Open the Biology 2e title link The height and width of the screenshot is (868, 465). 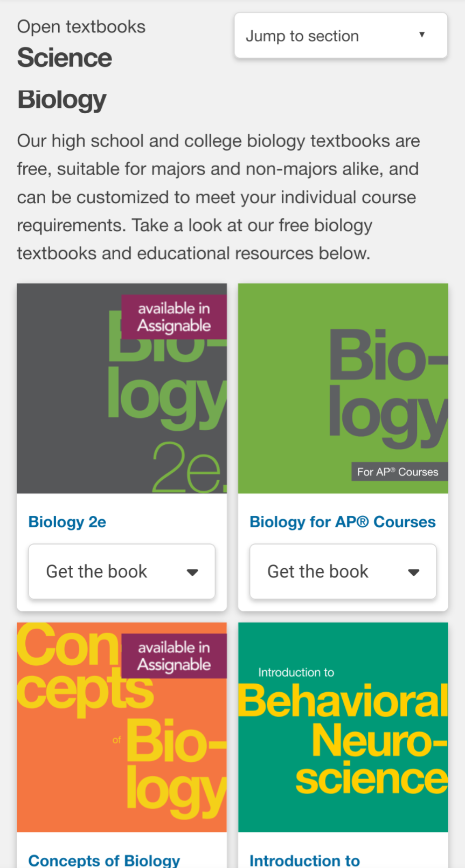pyautogui.click(x=67, y=522)
